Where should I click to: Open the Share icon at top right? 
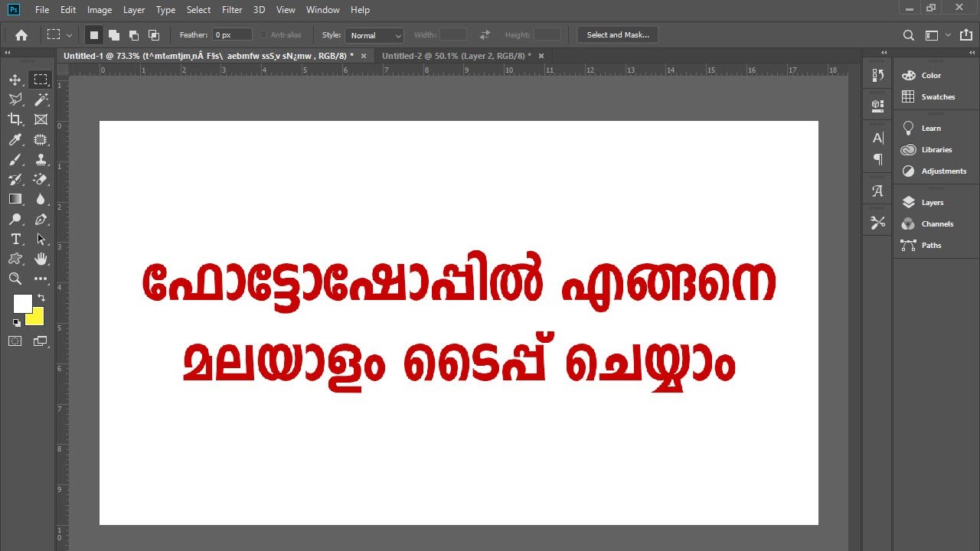click(966, 35)
